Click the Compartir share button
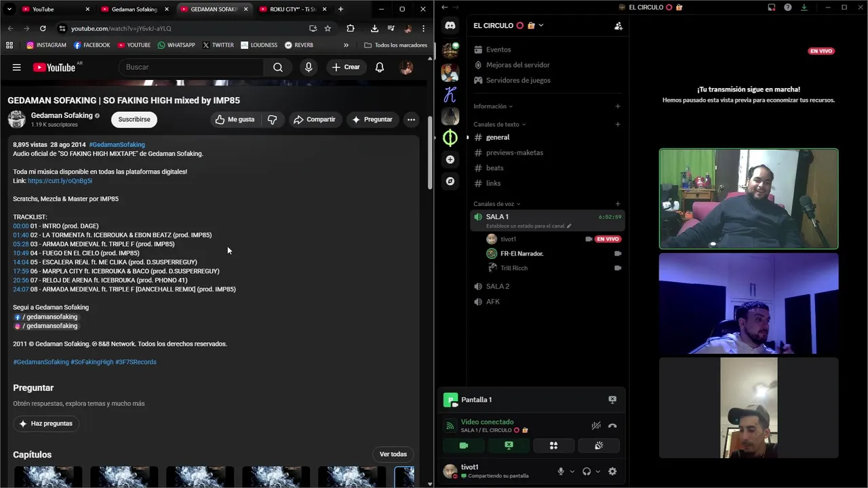Screen dimensions: 868x488 [315, 119]
